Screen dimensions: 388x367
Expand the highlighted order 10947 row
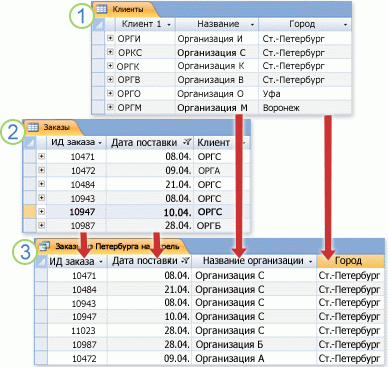coord(41,211)
